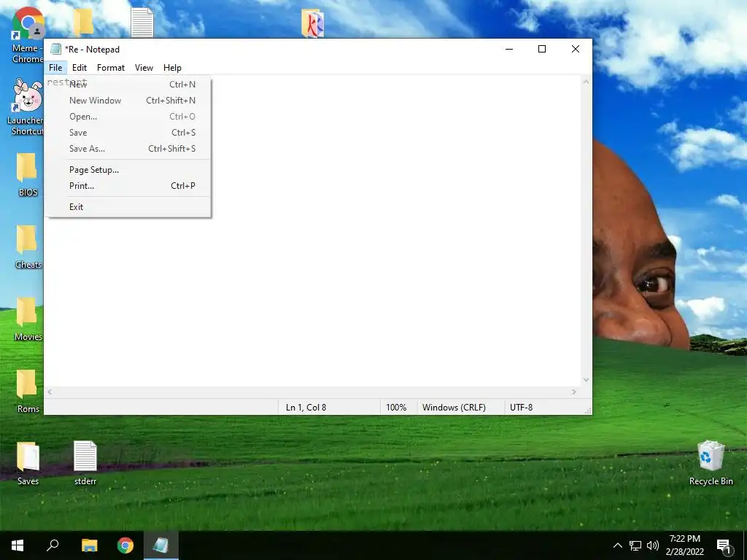Open the View menu

click(x=144, y=68)
